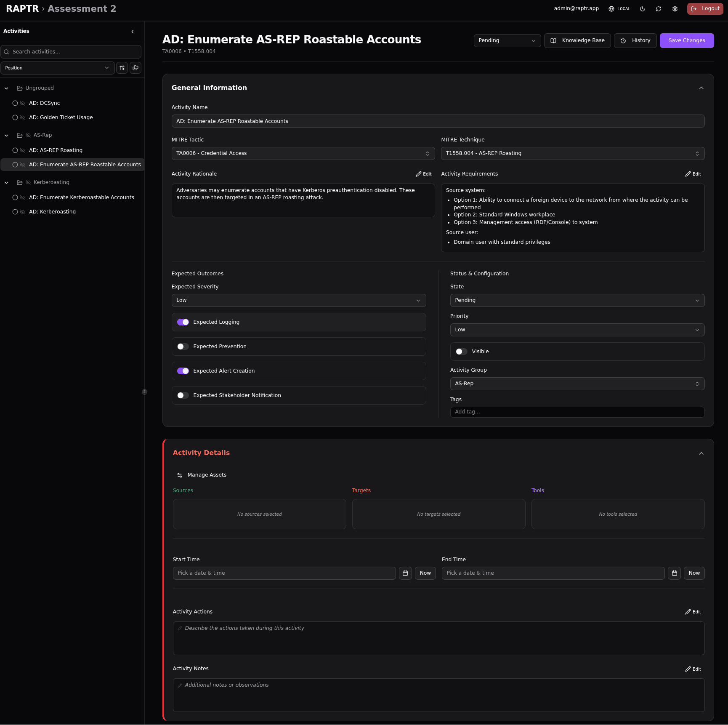Image resolution: width=728 pixels, height=725 pixels.
Task: Select AD: DCSync activity in sidebar
Action: tap(44, 103)
